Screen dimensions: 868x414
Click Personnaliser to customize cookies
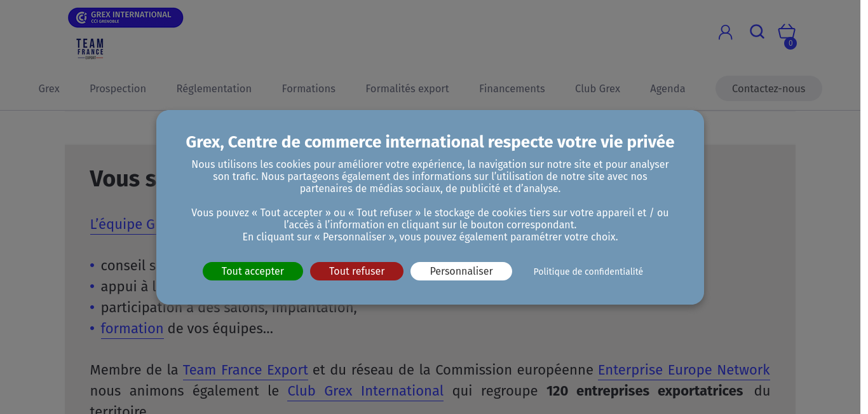[x=461, y=271]
